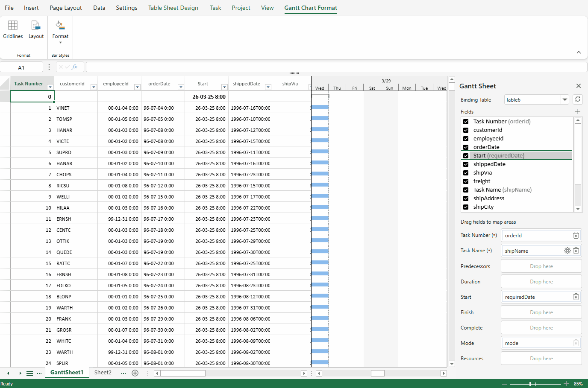Click the Predecessors Drop here area
588x388 pixels.
(x=541, y=266)
